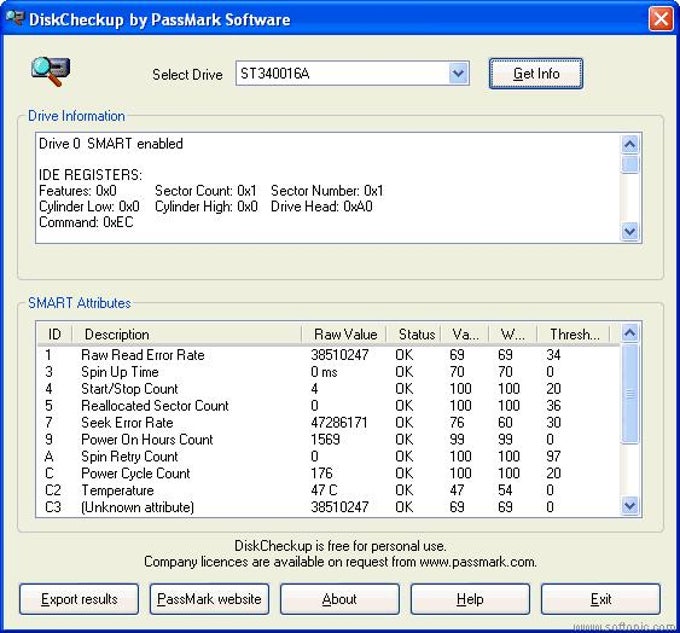Click the About button
Screen dimensions: 680x633
pos(340,599)
